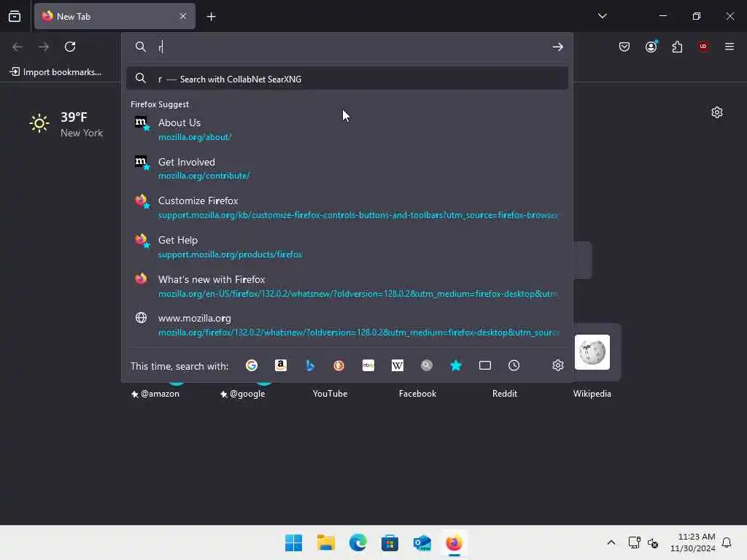Reload the current page
This screenshot has height=560, width=747.
point(70,47)
